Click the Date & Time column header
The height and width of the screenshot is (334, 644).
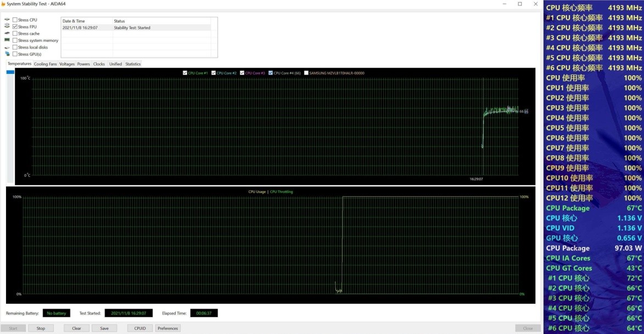pyautogui.click(x=87, y=21)
